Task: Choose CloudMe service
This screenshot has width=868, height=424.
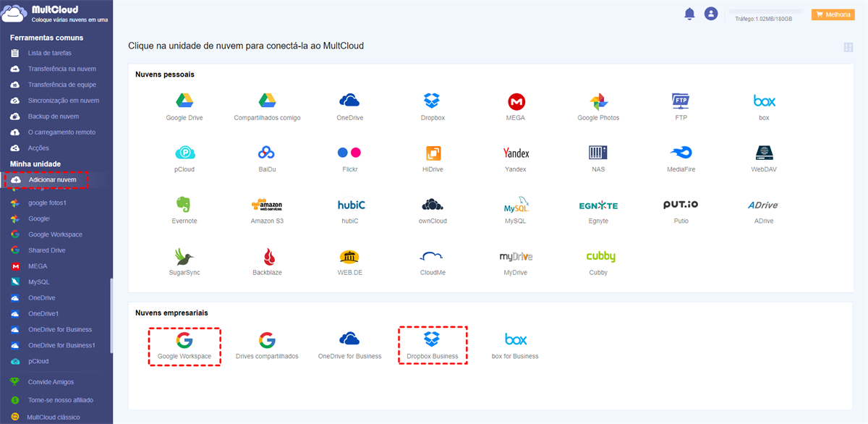Action: pyautogui.click(x=433, y=262)
